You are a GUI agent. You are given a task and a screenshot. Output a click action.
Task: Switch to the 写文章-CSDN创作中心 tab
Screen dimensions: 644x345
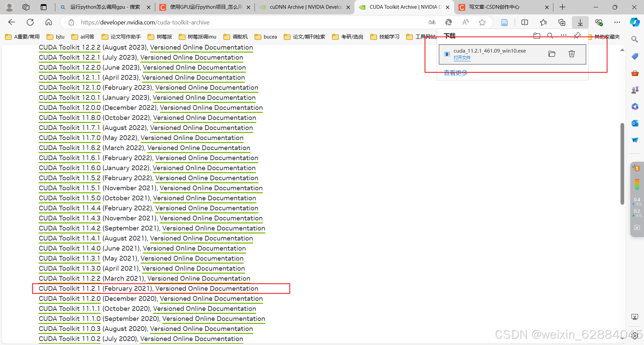pos(504,7)
